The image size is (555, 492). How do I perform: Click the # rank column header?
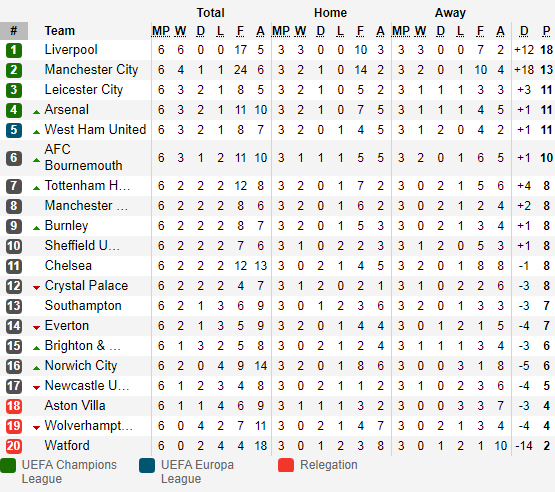click(14, 31)
